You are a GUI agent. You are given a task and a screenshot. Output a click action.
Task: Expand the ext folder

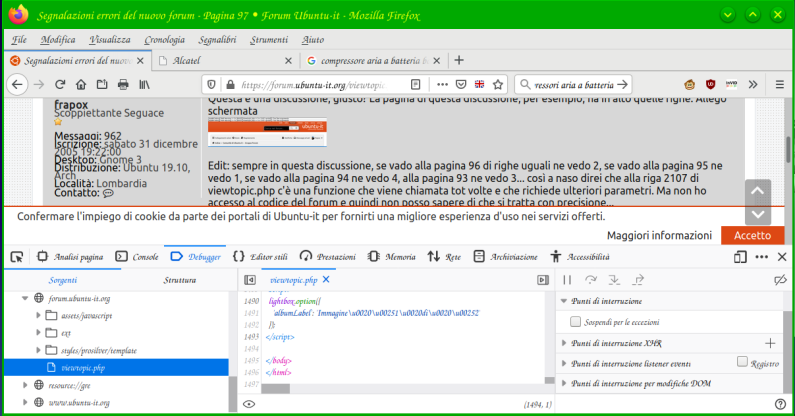pos(38,333)
